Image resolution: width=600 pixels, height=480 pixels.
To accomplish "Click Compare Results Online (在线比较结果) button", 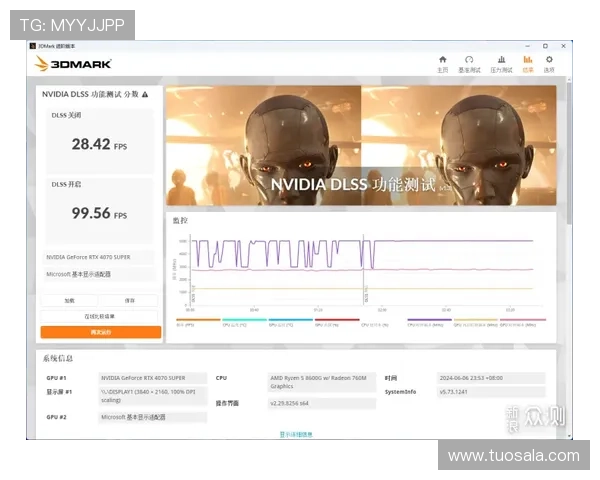I will point(100,315).
